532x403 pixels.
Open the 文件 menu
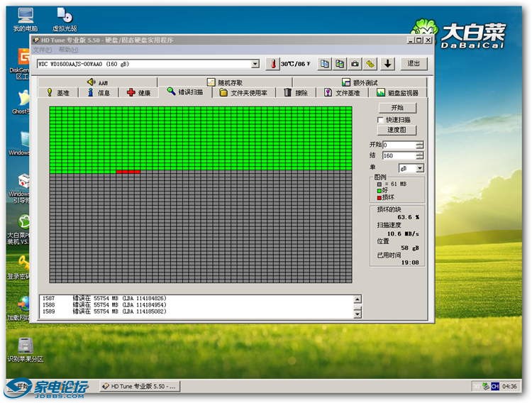[43, 50]
